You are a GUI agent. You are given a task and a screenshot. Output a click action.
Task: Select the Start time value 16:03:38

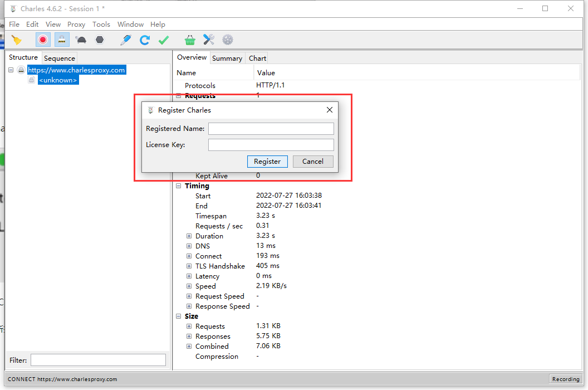(x=289, y=196)
